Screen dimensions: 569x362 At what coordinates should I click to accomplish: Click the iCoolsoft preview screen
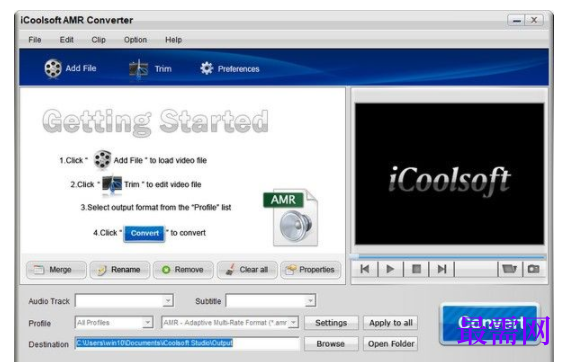[449, 174]
